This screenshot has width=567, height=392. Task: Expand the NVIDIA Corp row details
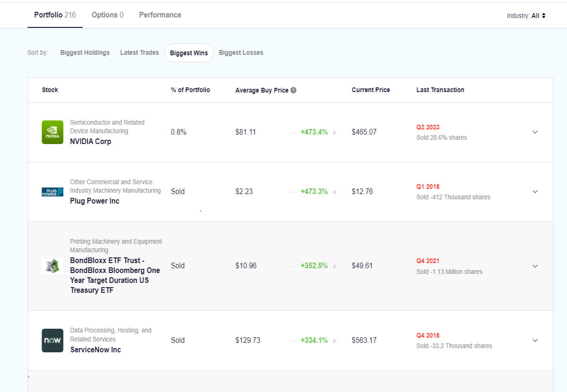[535, 132]
